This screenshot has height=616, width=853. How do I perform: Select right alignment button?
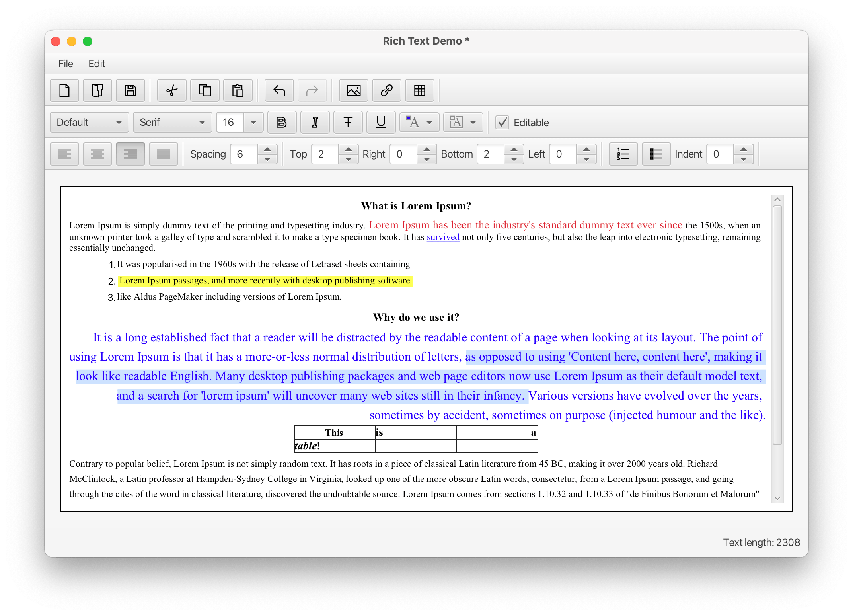130,154
